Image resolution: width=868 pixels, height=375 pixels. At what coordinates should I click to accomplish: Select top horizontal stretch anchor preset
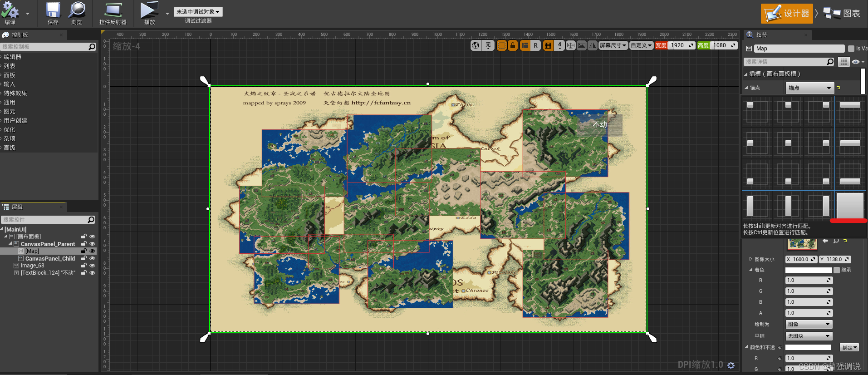tap(850, 111)
